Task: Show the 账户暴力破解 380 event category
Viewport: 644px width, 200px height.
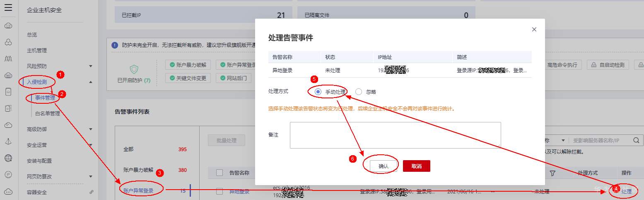Action: [155, 170]
